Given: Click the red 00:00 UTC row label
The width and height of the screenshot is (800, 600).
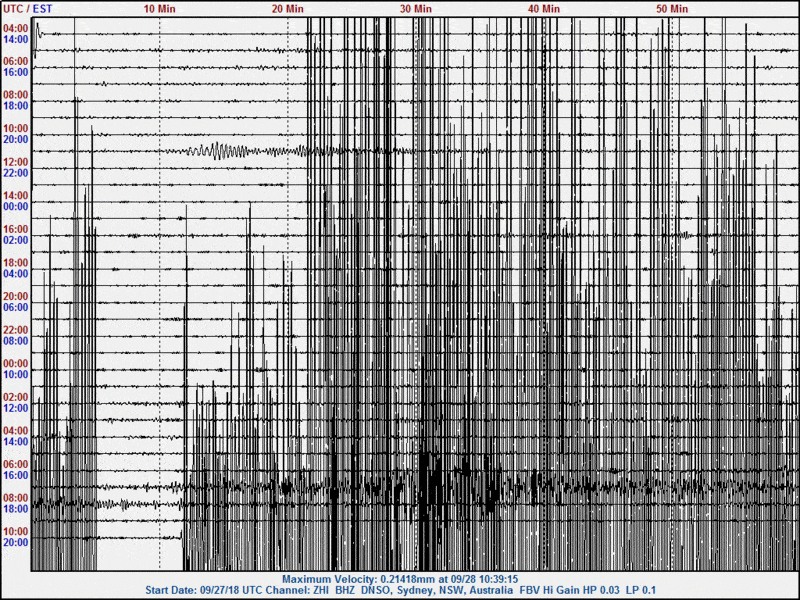Looking at the screenshot, I should click(x=15, y=364).
